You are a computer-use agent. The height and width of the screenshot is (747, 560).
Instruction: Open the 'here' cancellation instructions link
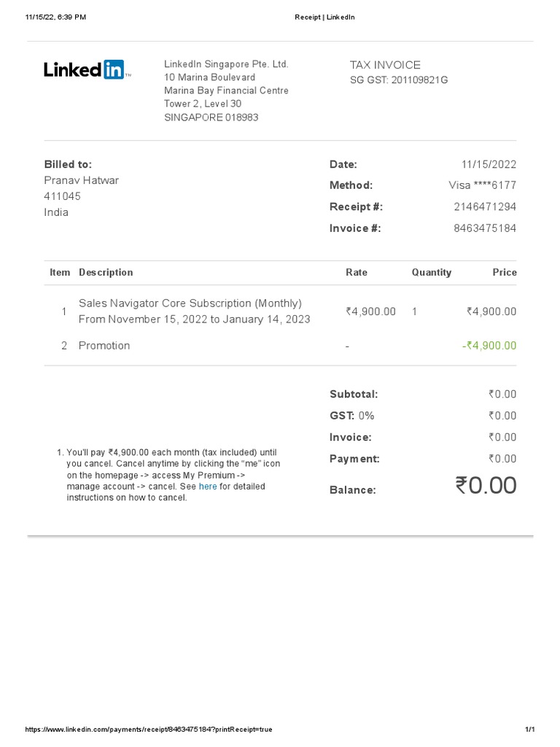[208, 487]
